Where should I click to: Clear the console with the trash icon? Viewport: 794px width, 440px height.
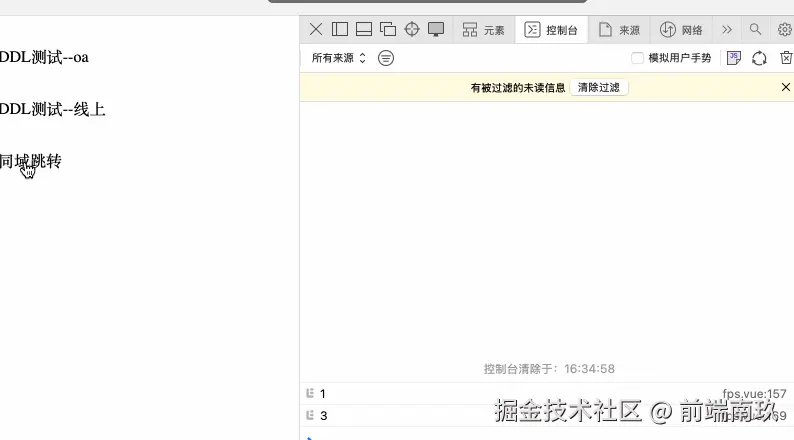pyautogui.click(x=786, y=58)
